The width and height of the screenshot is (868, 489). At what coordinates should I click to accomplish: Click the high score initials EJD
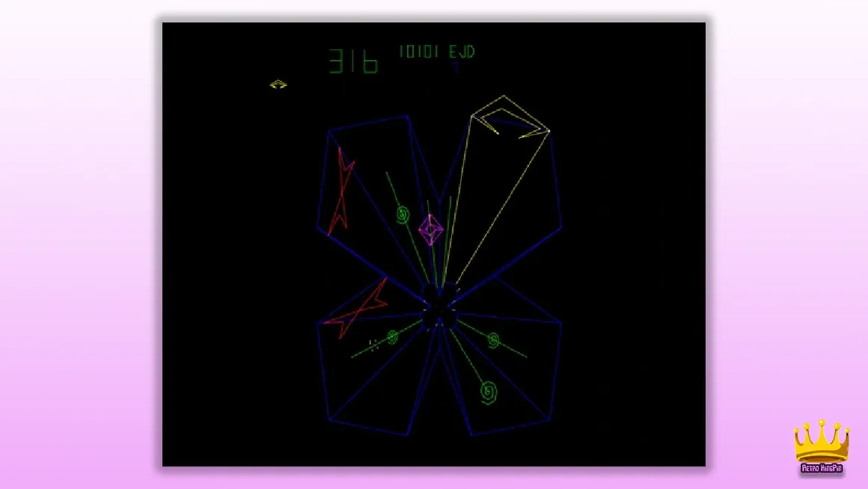[462, 52]
